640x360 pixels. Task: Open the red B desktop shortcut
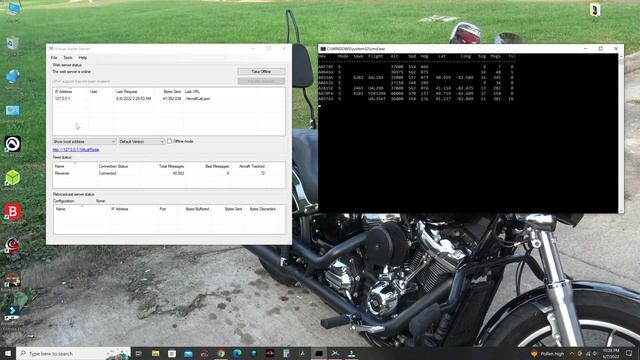click(13, 212)
